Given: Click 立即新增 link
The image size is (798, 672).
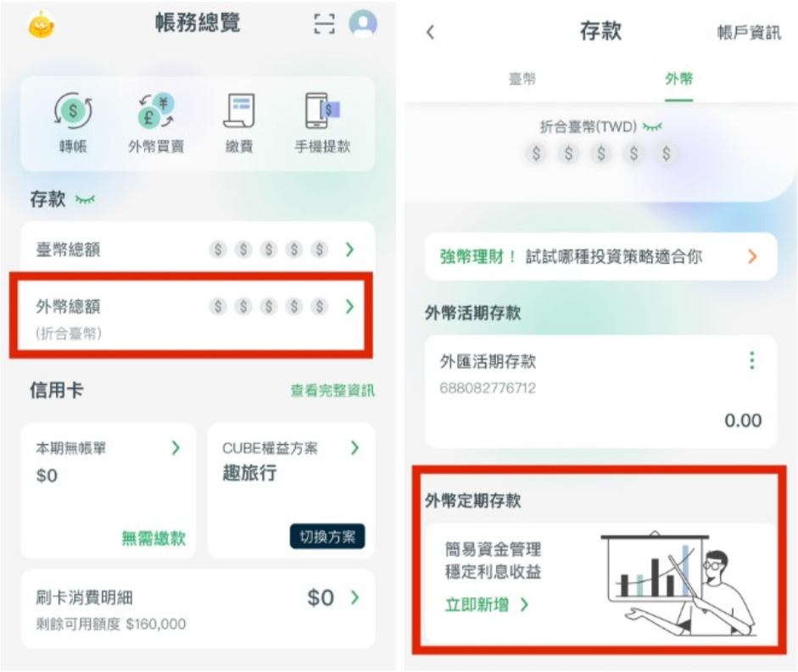Looking at the screenshot, I should click(477, 604).
